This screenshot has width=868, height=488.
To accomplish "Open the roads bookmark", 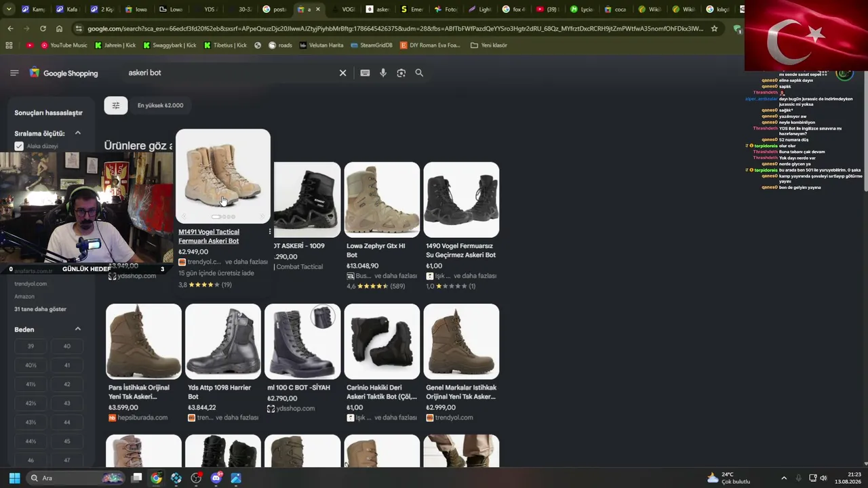I will coord(280,45).
